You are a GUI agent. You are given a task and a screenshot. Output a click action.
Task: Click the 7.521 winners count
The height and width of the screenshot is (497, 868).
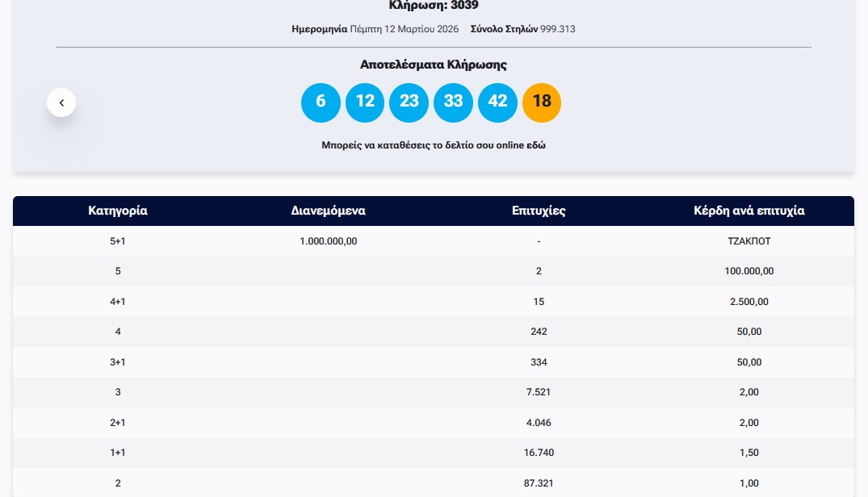[x=539, y=392]
